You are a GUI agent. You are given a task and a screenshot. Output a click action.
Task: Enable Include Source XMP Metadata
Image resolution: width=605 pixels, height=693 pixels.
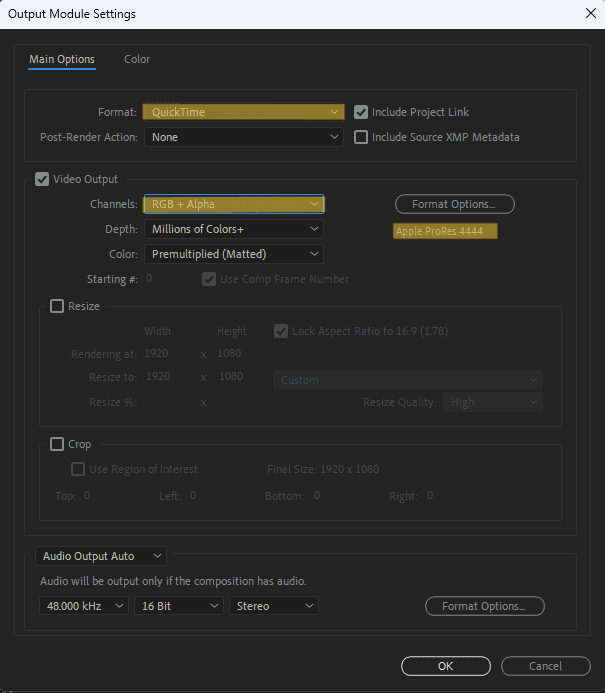361,137
